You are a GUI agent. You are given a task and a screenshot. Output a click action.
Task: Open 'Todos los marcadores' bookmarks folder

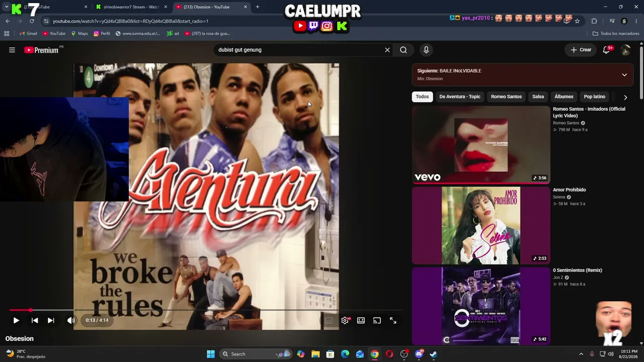pos(616,34)
